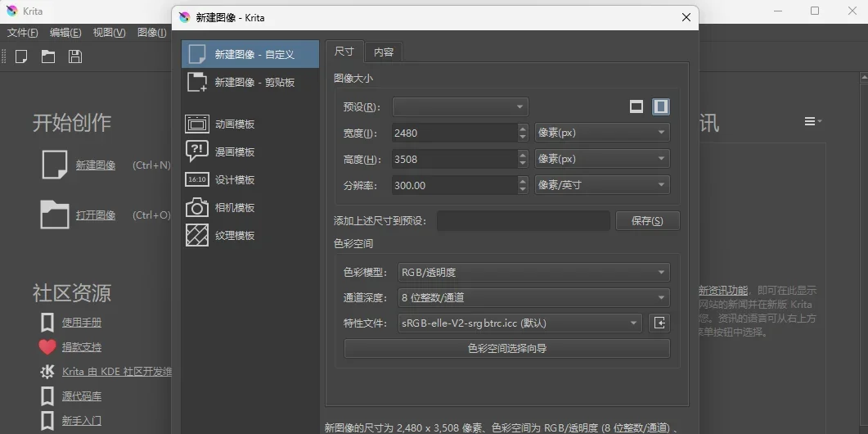Screen dimensions: 868x434
Task: Click the animation template film icon
Action: pos(196,124)
